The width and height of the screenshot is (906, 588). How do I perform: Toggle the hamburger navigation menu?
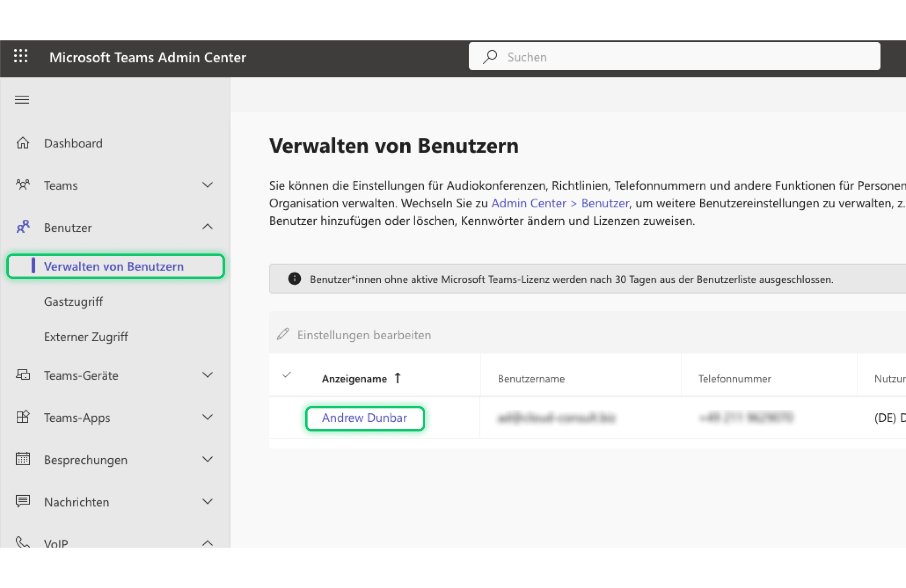point(22,99)
